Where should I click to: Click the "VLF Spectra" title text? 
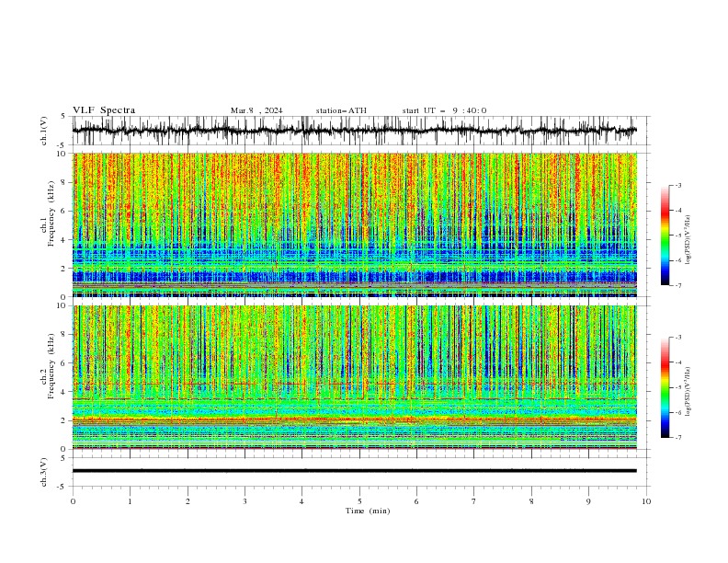[x=104, y=110]
